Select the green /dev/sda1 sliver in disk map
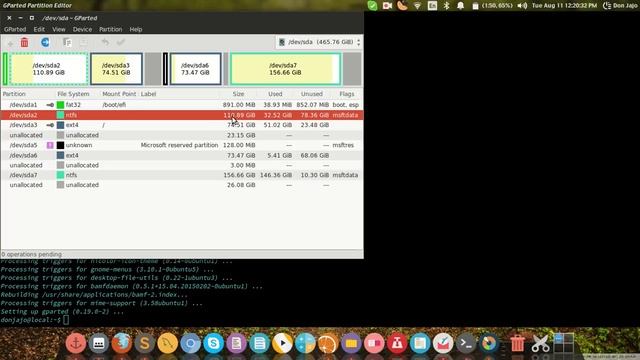The width and height of the screenshot is (640, 360). [5, 69]
